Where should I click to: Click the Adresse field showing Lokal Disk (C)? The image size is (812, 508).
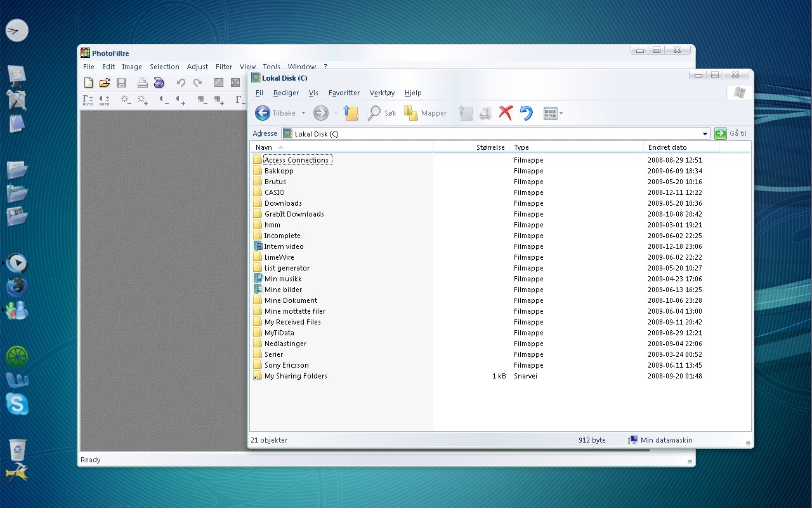(495, 134)
